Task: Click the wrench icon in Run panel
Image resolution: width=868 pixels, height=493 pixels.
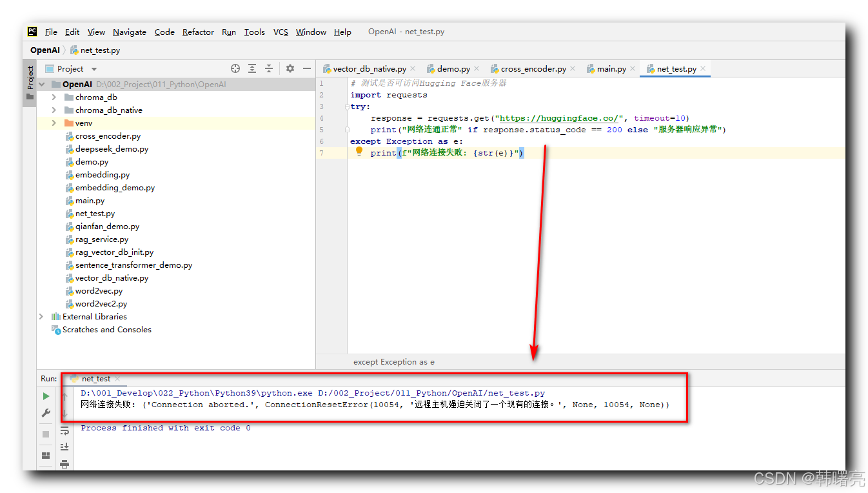Action: click(46, 413)
